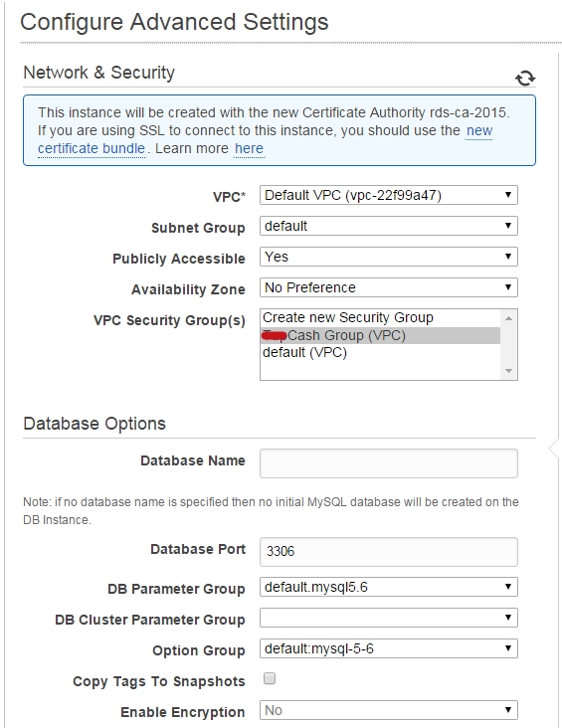The height and width of the screenshot is (728, 562).
Task: Open the Enable Encryption dropdown
Action: click(x=389, y=710)
